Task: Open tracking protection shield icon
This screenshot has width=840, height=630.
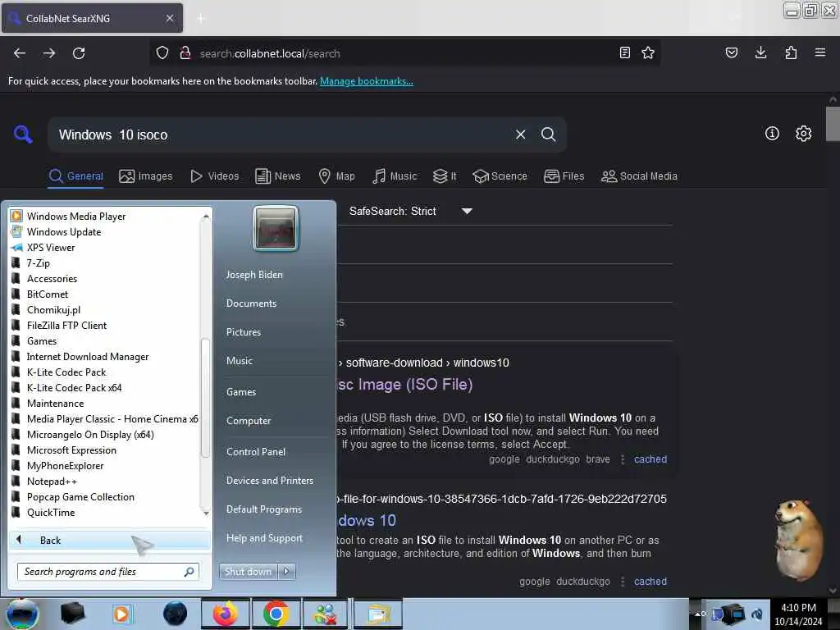Action: click(162, 52)
